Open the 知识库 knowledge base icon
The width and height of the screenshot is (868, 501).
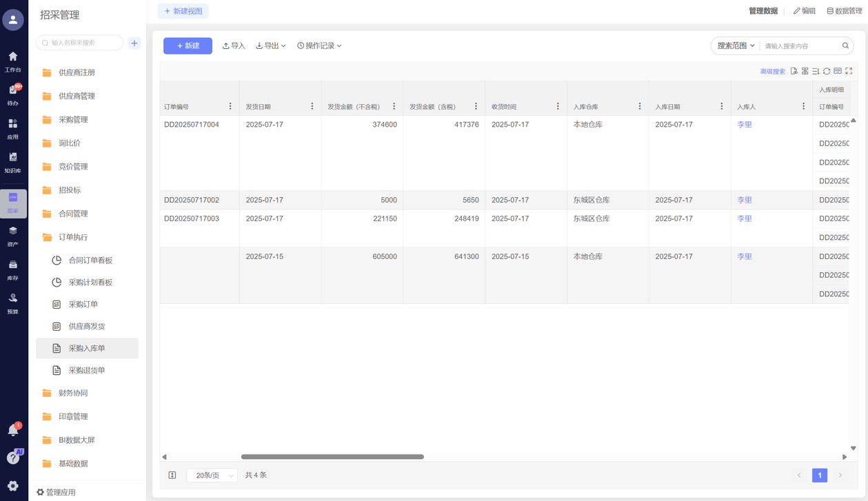[12, 162]
